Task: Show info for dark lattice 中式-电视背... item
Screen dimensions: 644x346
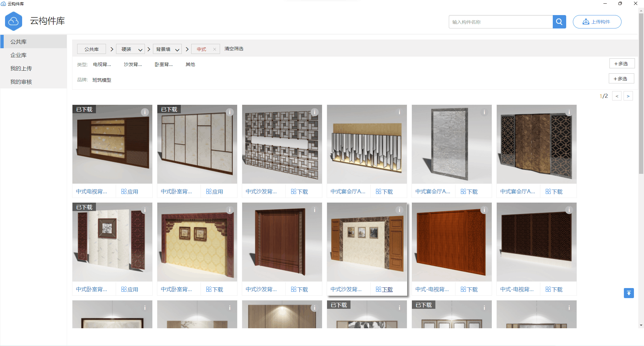Action: [x=569, y=210]
